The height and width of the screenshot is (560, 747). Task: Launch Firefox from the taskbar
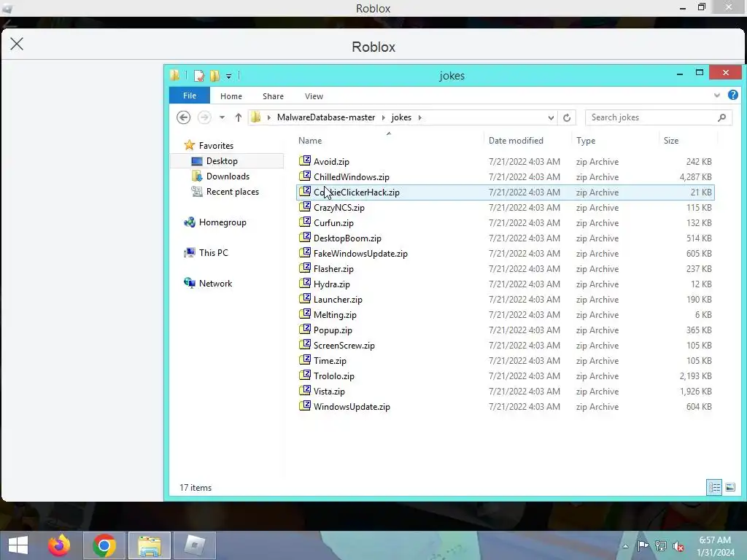click(x=59, y=545)
